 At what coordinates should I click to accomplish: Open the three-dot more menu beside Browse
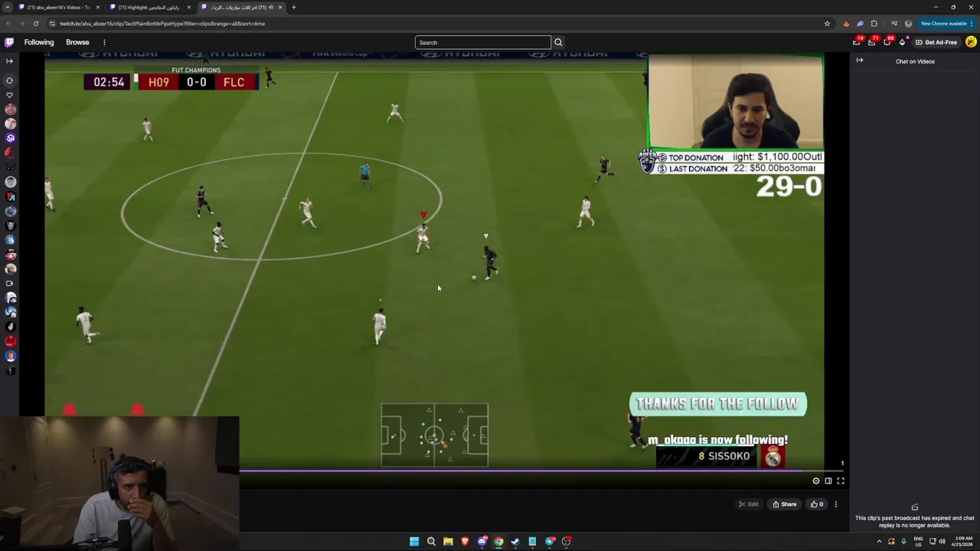tap(104, 42)
